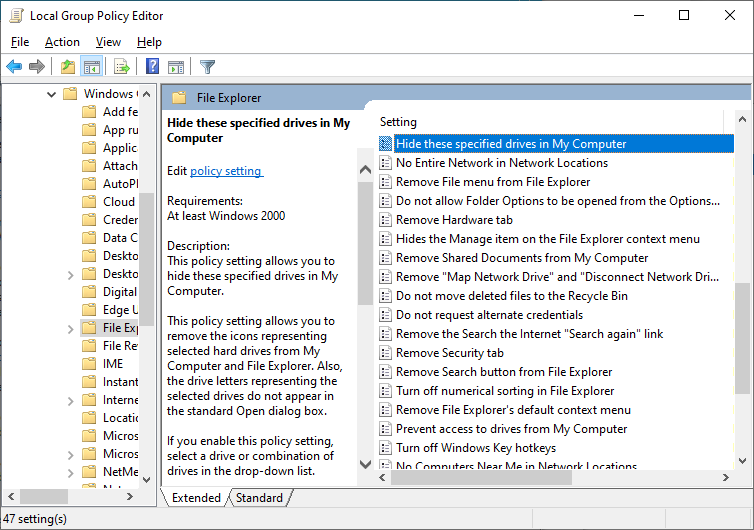
Task: Switch to the Standard tab
Action: click(x=259, y=497)
